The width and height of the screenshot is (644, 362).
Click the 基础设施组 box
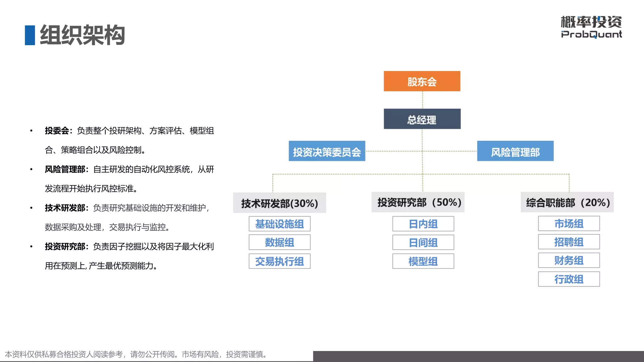click(280, 224)
